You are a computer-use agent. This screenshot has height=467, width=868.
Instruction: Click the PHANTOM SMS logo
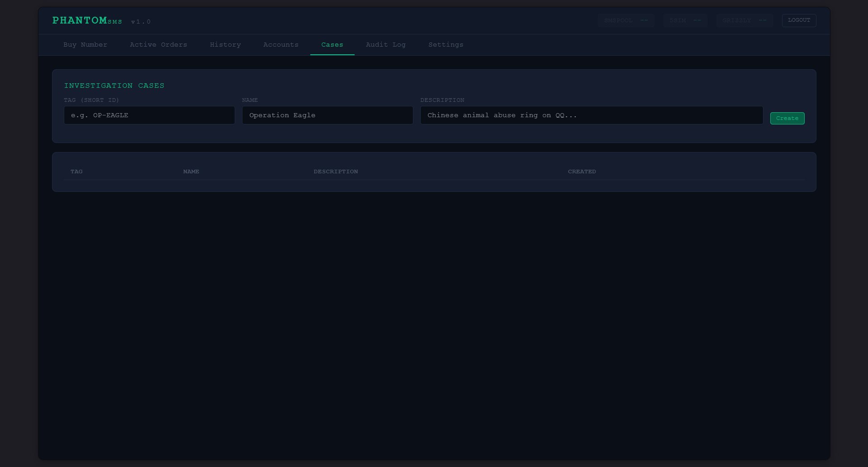click(x=87, y=21)
